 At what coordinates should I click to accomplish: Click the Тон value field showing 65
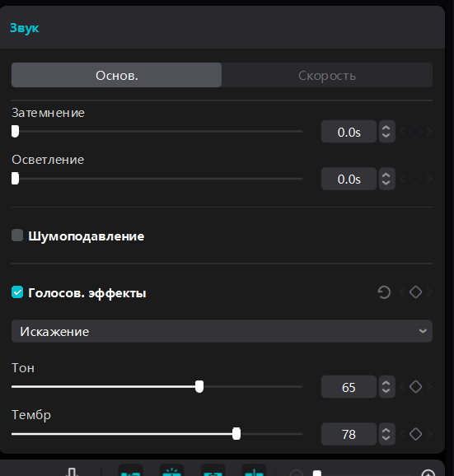(349, 387)
